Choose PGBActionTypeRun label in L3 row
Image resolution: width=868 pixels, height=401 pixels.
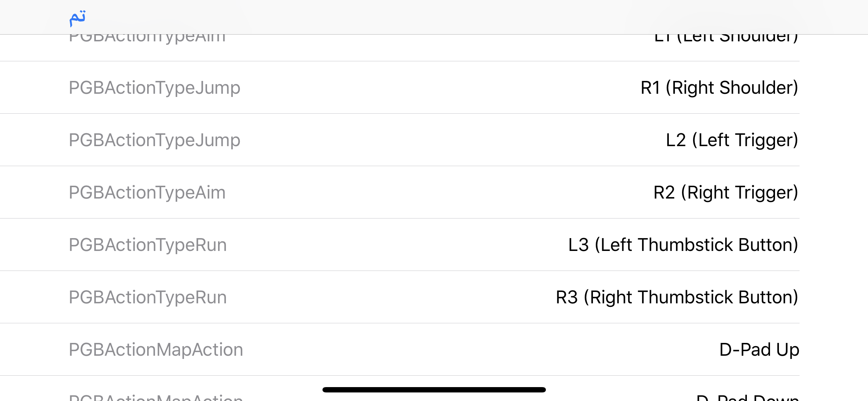tap(148, 245)
